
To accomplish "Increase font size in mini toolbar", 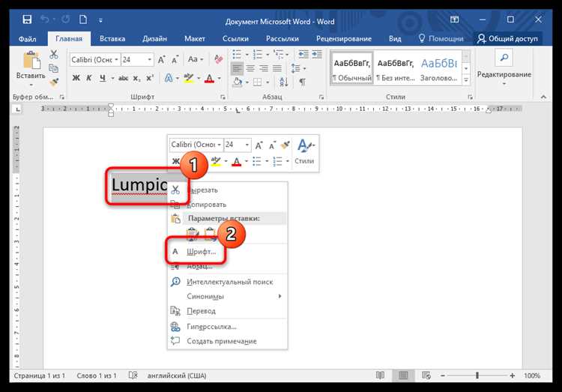I will tap(259, 145).
